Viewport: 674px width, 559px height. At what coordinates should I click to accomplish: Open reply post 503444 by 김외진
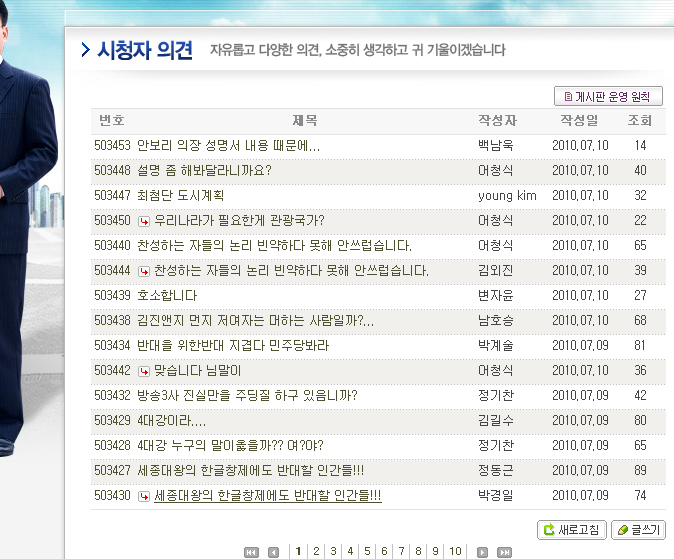(291, 270)
